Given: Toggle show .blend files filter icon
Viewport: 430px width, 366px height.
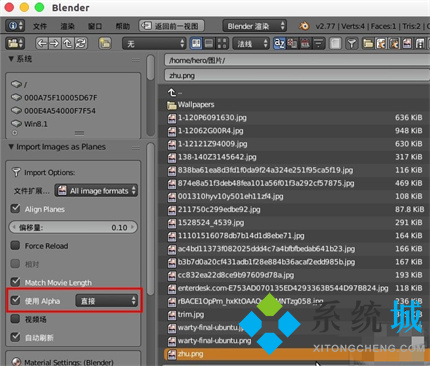Looking at the screenshot, I should tap(381, 43).
